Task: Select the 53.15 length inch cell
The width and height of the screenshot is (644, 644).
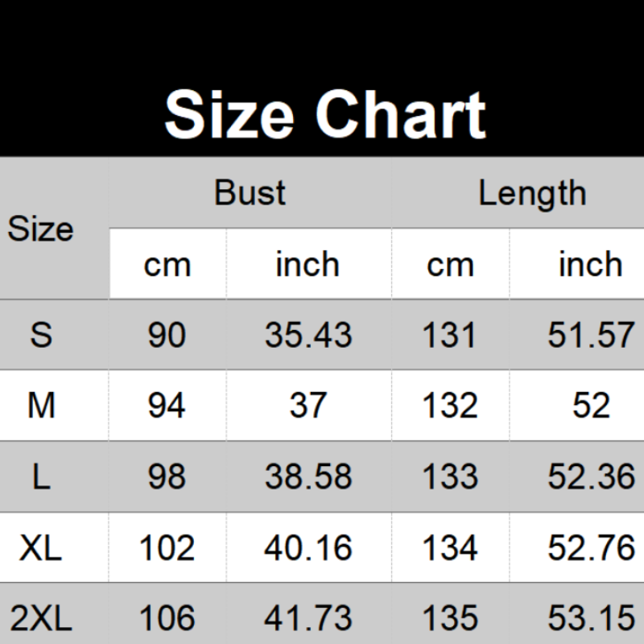Action: [x=591, y=618]
